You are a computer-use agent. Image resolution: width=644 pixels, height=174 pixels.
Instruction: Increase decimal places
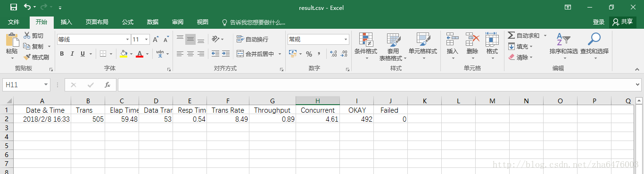tap(333, 54)
